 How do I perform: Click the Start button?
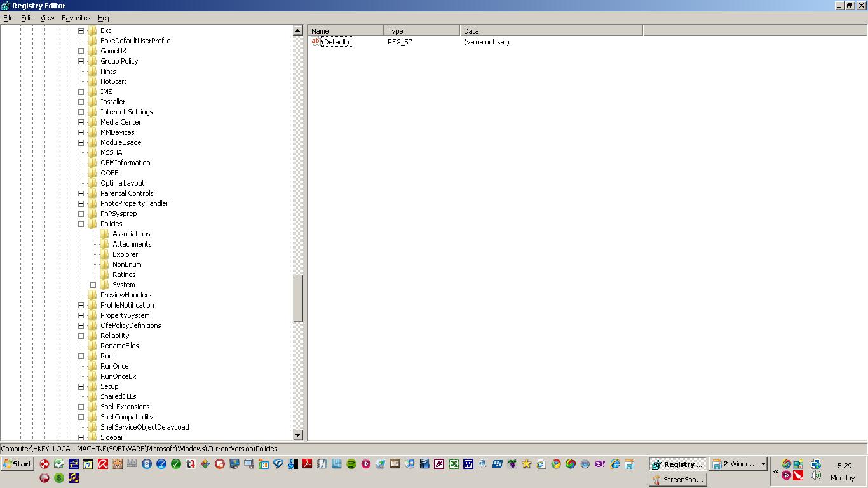pos(17,464)
